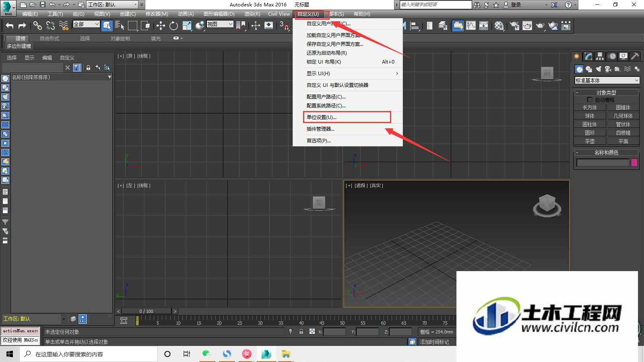
Task: Switch to the Hierarchy command panel tab
Action: pyautogui.click(x=600, y=56)
